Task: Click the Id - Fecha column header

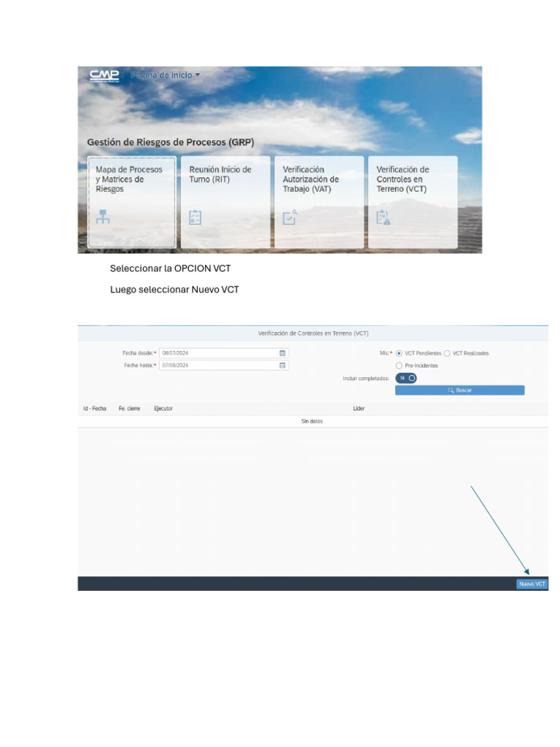Action: (x=95, y=409)
